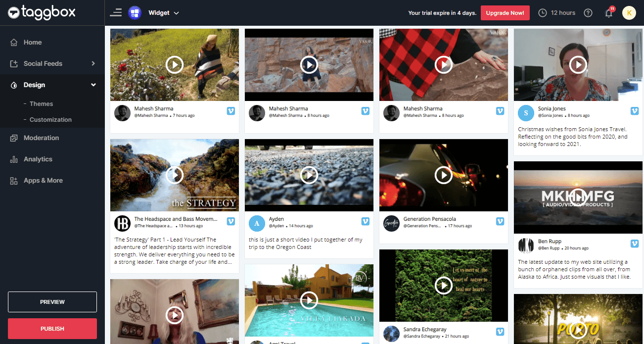Click Vimeo icon on Sonia Jones post
Viewport: 644px width, 344px height.
[635, 111]
